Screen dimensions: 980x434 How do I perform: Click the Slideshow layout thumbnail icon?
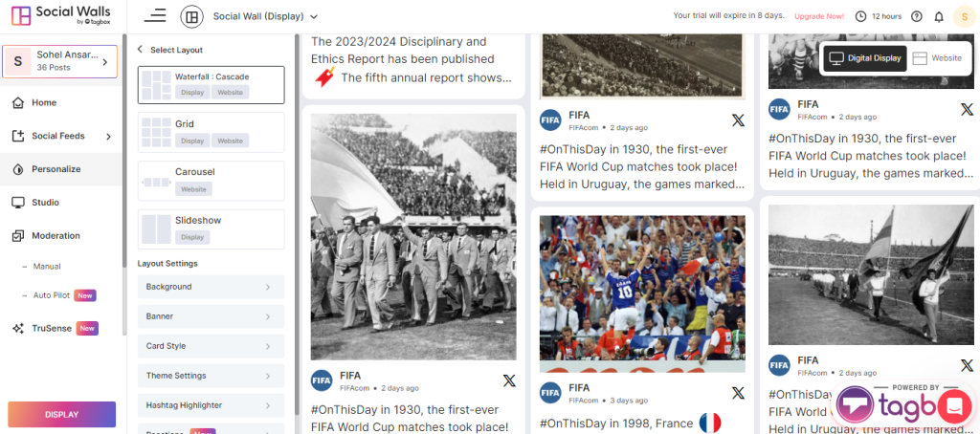[x=156, y=229]
